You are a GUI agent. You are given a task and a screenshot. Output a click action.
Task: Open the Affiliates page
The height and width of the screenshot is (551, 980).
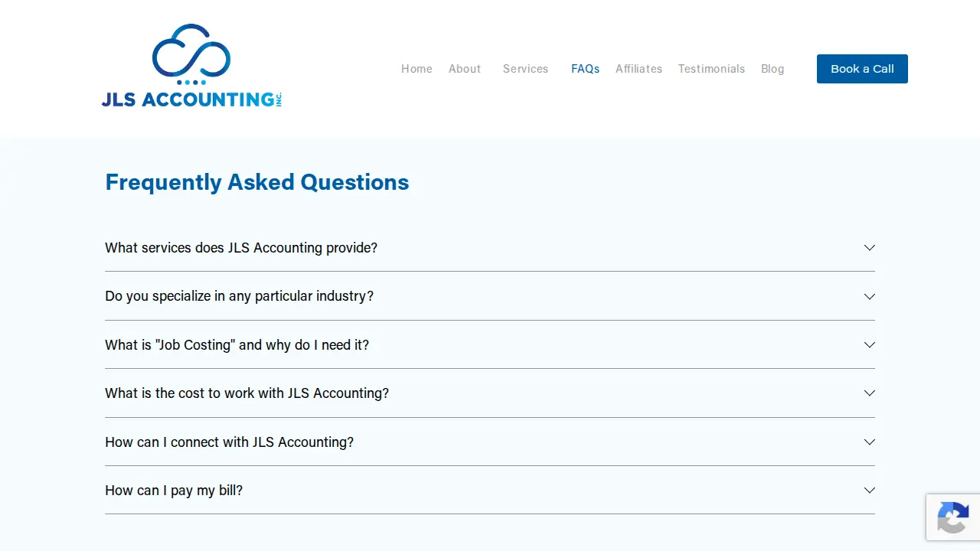639,69
